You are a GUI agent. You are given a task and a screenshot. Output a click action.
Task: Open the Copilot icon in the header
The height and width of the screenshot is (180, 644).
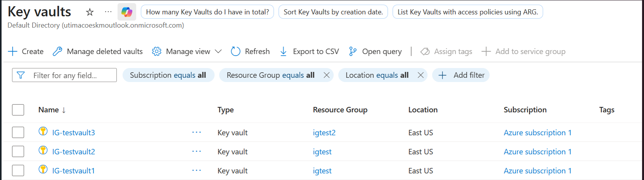tap(127, 12)
